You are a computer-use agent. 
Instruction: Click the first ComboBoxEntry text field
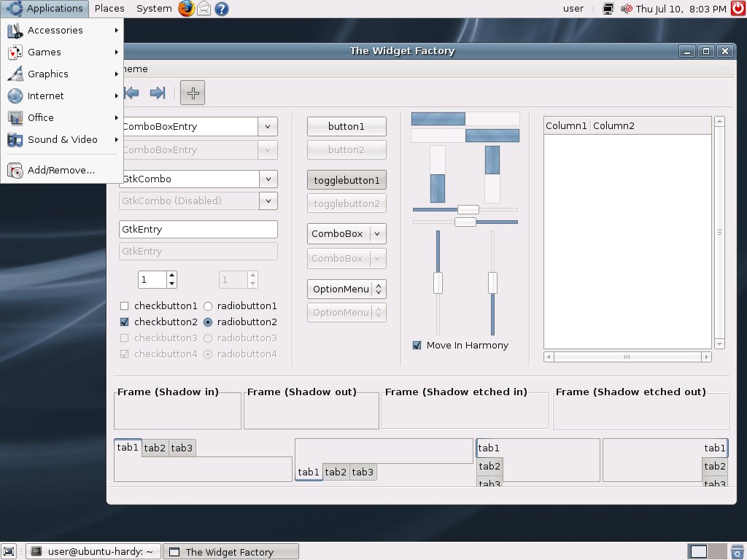tap(190, 127)
